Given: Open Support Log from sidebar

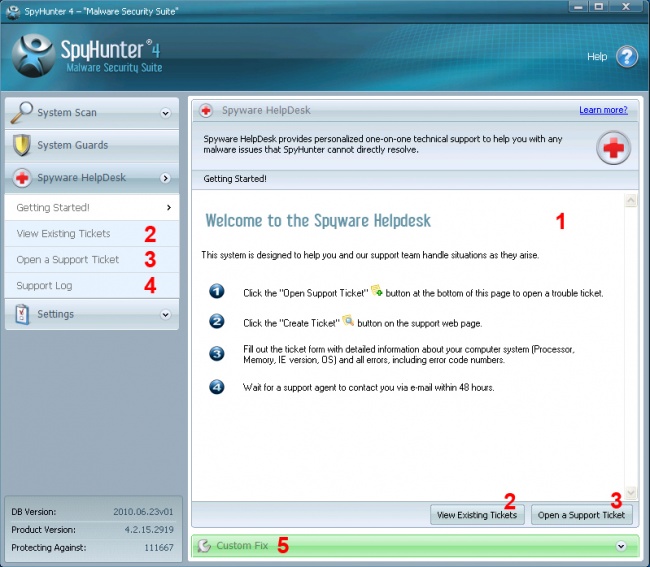Looking at the screenshot, I should click(44, 286).
